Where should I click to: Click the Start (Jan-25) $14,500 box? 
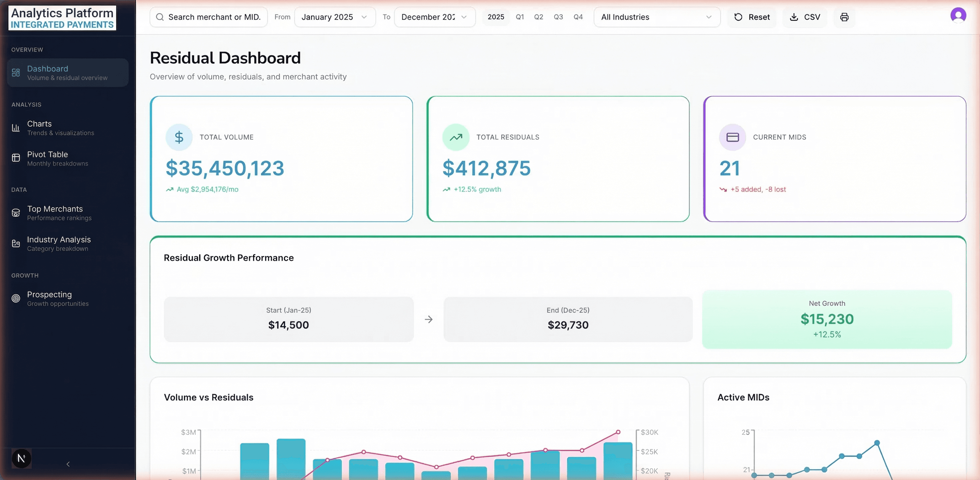pos(289,319)
